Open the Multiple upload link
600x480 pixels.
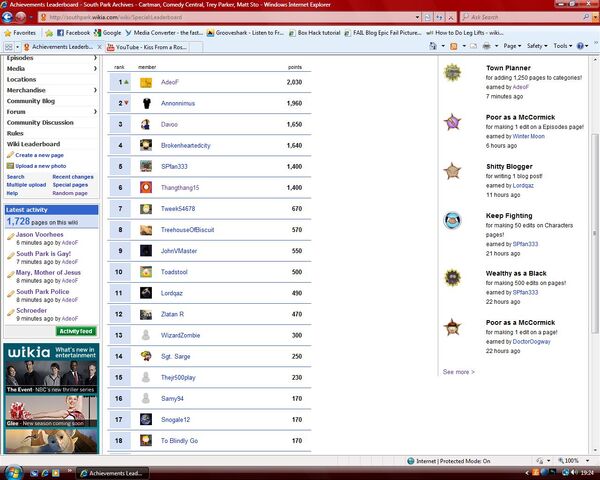click(26, 185)
